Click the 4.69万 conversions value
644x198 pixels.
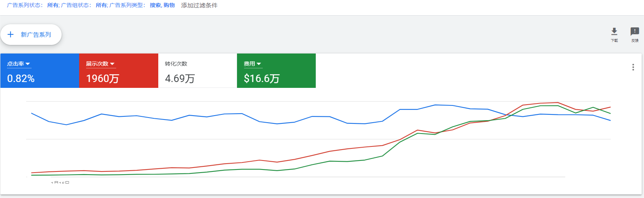[x=180, y=78]
